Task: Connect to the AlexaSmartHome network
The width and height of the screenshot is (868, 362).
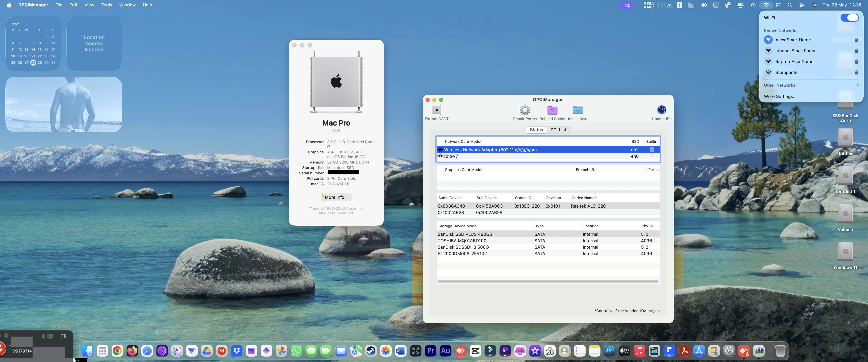Action: click(811, 40)
